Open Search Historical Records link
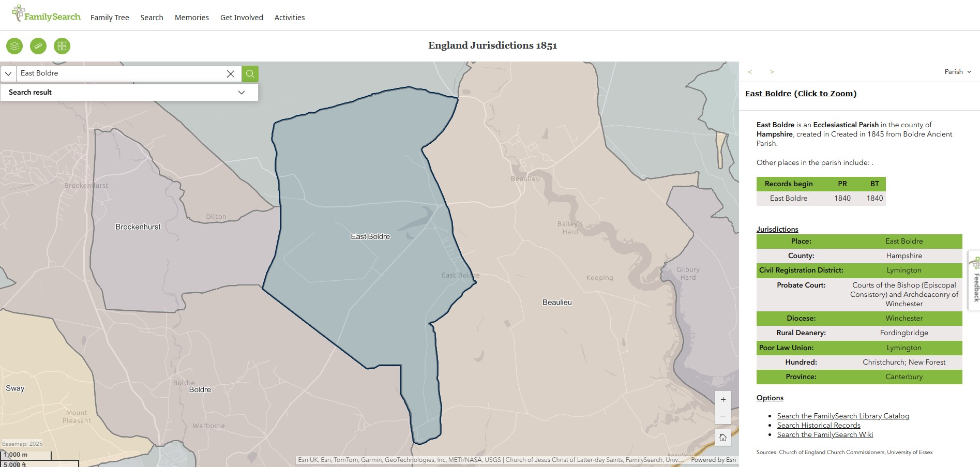This screenshot has width=980, height=467. pos(819,425)
